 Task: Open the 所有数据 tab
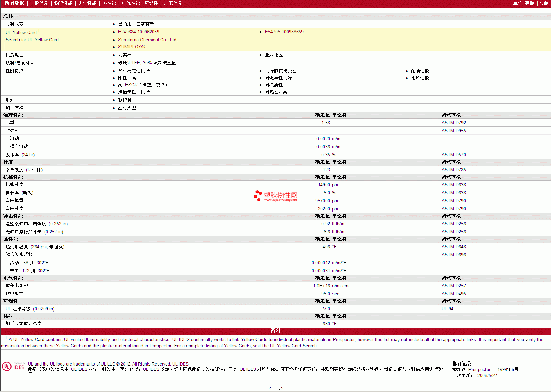tap(14, 3)
